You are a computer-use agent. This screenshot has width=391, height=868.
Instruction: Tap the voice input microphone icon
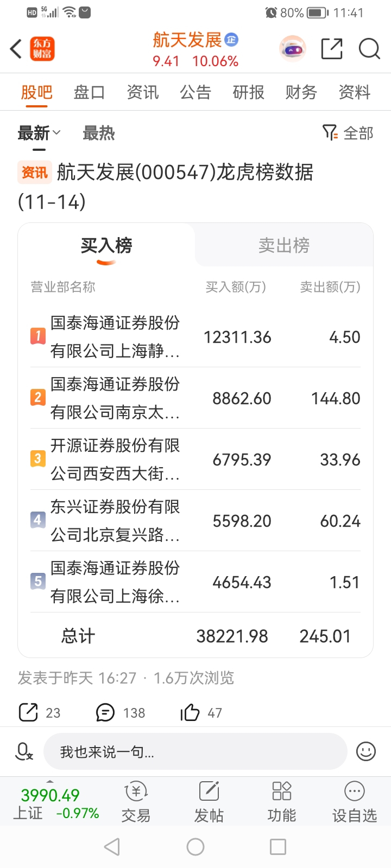pyautogui.click(x=24, y=751)
